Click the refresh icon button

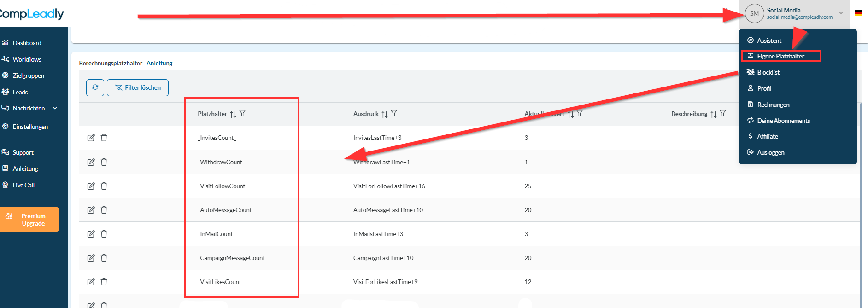pyautogui.click(x=95, y=87)
